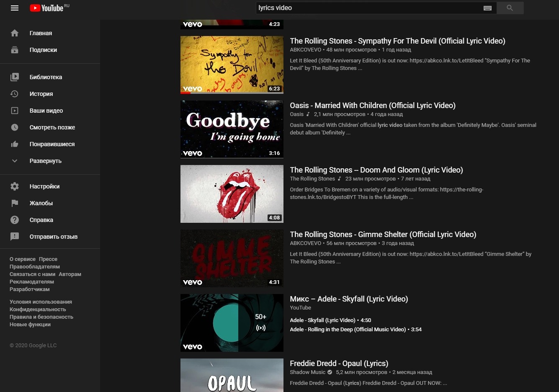
Task: Click the История history icon
Action: [15, 94]
